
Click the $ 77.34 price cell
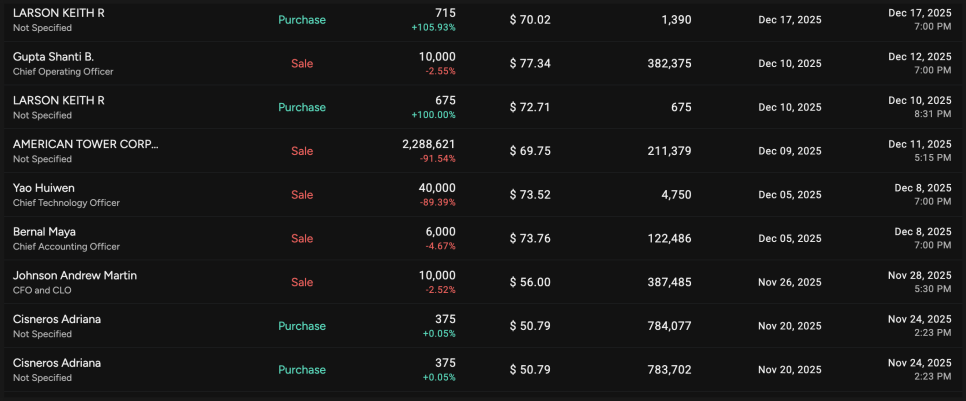(x=530, y=63)
